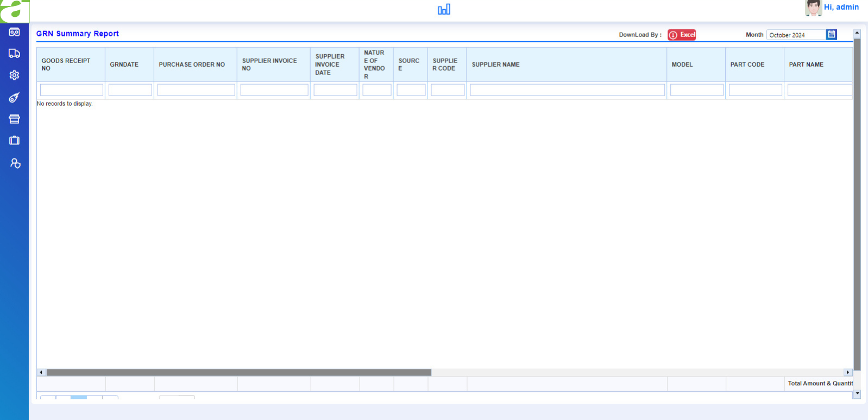Click the admin user avatar

pos(813,8)
